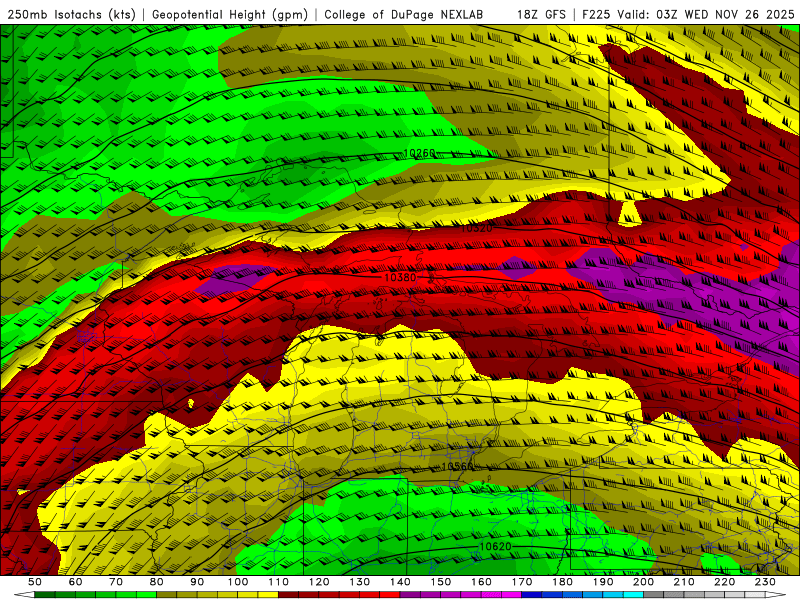This screenshot has height=600, width=800.
Task: Click the "18Z GFS" model run label
Action: (x=542, y=14)
